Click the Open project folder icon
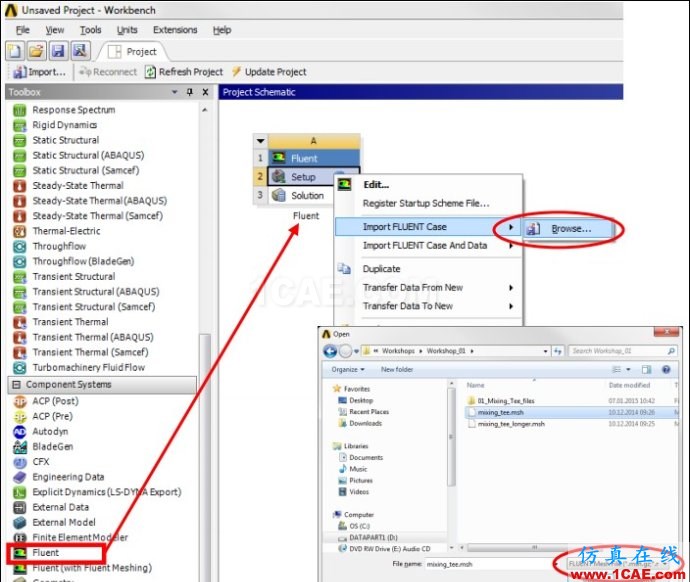Image resolution: width=690 pixels, height=582 pixels. (37, 51)
